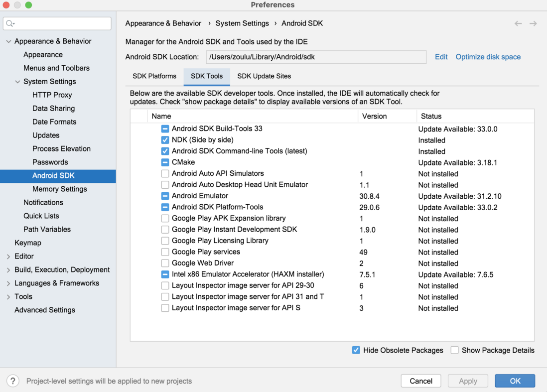Image resolution: width=547 pixels, height=392 pixels.
Task: Sort table by Version column header
Action: [x=387, y=116]
